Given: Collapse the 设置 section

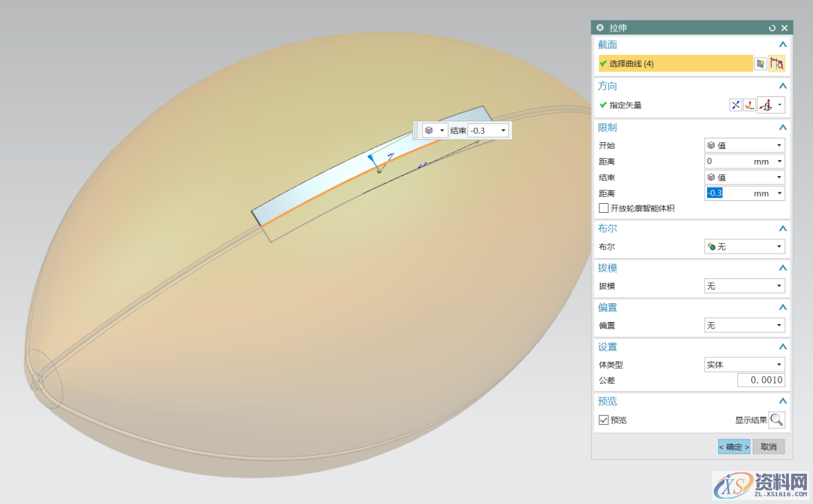Looking at the screenshot, I should [783, 347].
